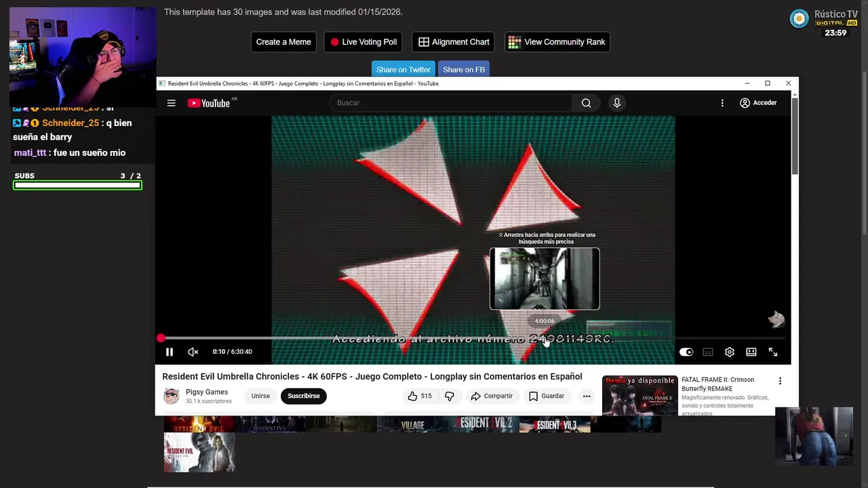Viewport: 868px width, 488px height.
Task: Open the Alignment Chart
Action: tap(453, 42)
